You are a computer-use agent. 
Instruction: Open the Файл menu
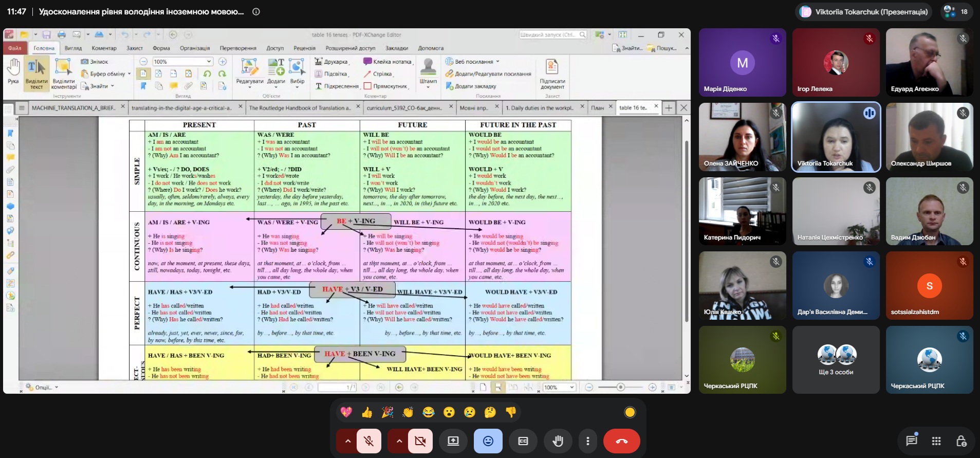tap(15, 48)
